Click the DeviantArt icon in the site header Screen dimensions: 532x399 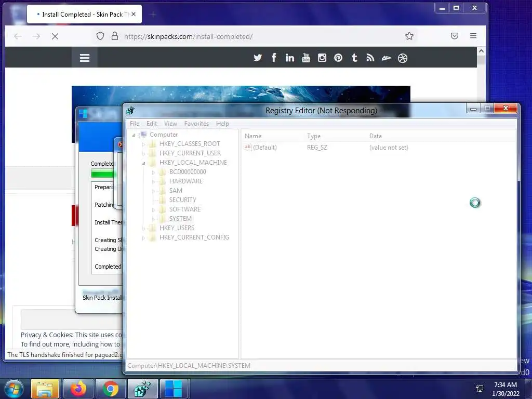coord(386,58)
